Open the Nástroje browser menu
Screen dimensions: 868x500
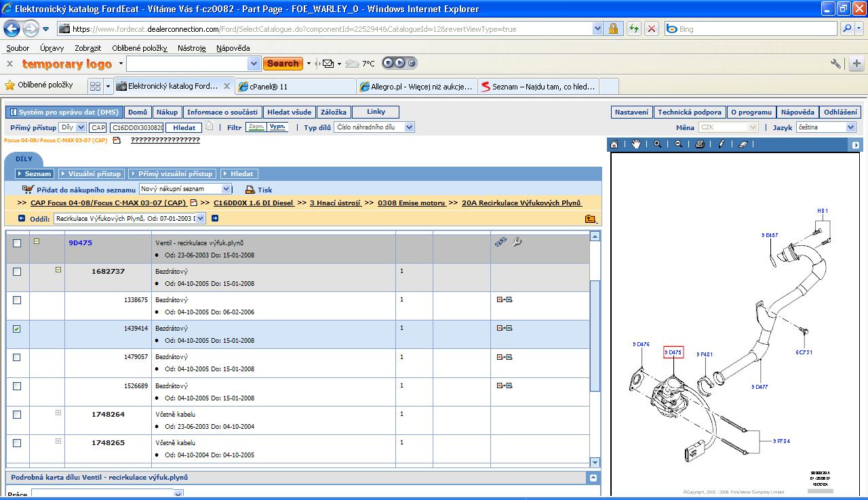pyautogui.click(x=191, y=48)
